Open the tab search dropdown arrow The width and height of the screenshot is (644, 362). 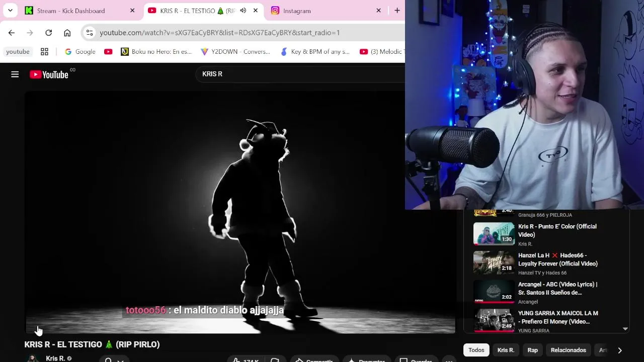(x=10, y=11)
